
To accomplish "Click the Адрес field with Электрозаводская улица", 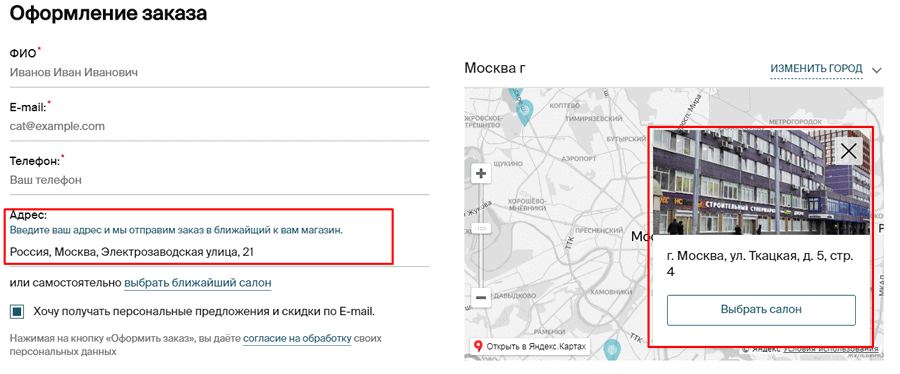I will pyautogui.click(x=199, y=251).
